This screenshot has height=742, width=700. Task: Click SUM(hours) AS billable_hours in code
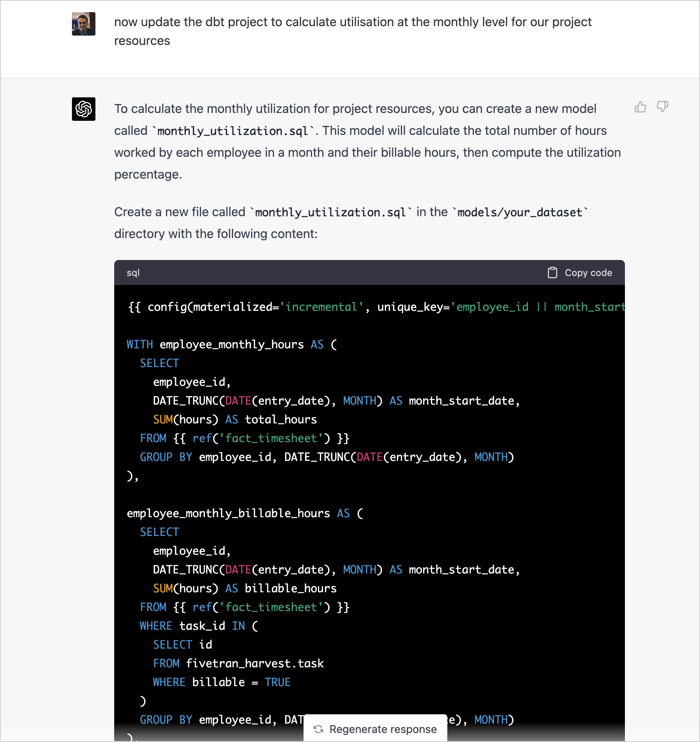coord(244,588)
